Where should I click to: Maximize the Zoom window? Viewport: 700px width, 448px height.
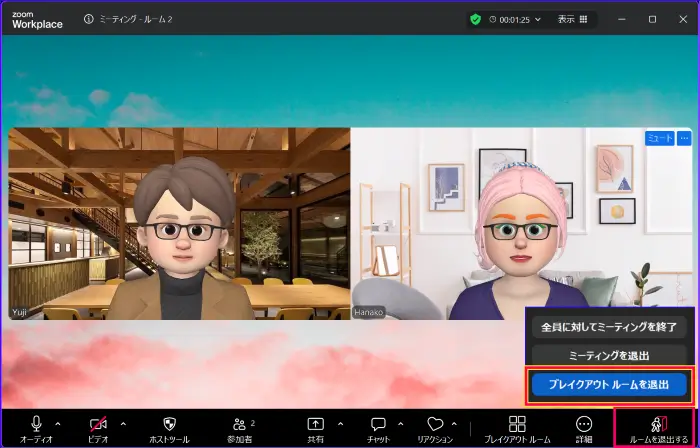click(x=652, y=19)
